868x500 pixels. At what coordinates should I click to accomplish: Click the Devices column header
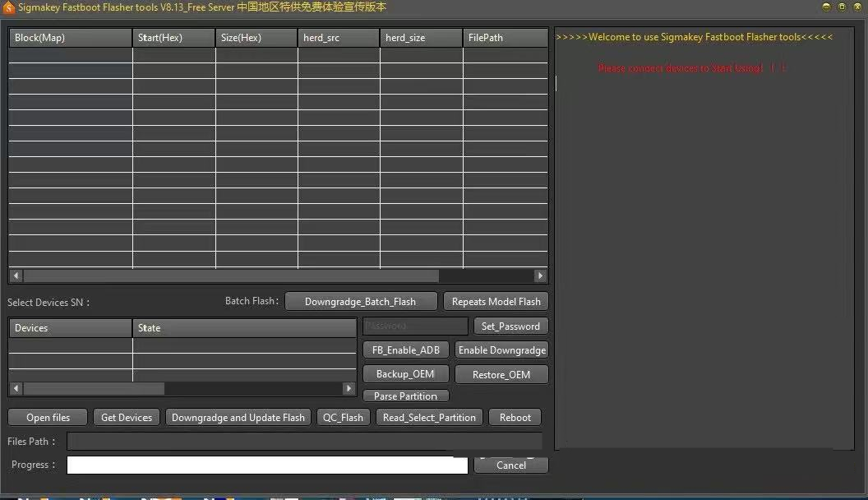[71, 328]
